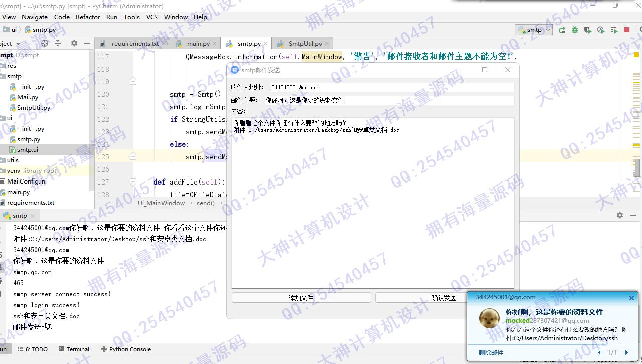Click the 确认发送 button
The image size is (642, 364).
(444, 298)
